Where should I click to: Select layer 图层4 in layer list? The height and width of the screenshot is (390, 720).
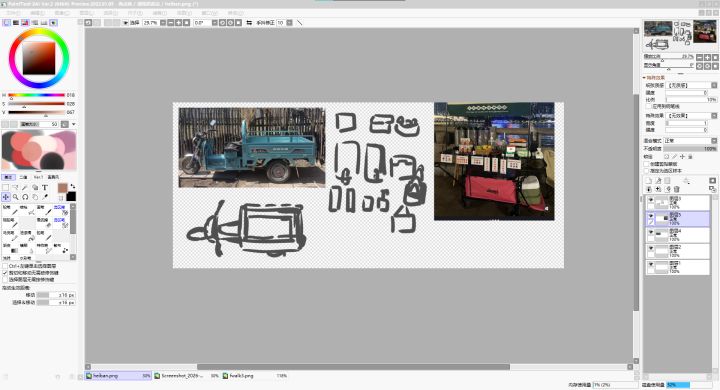click(678, 235)
